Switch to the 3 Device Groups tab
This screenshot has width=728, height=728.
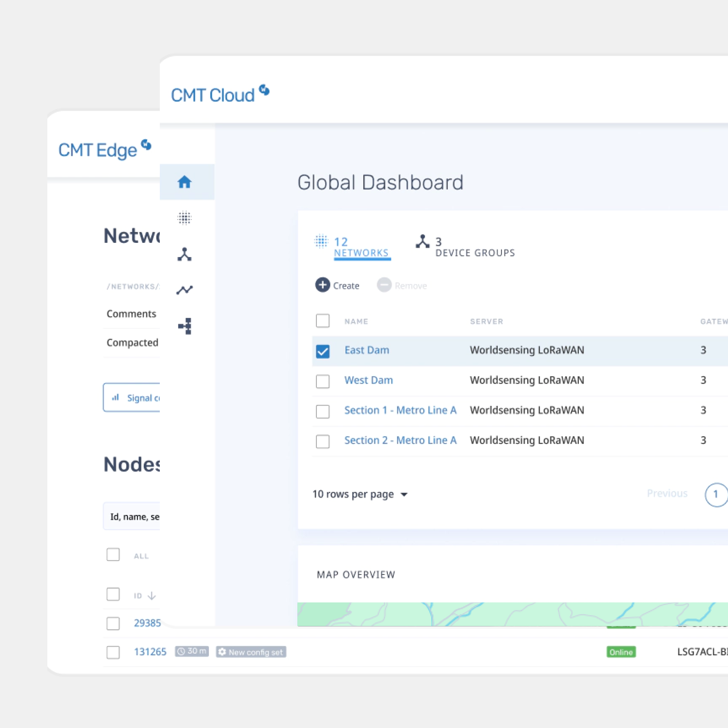tap(474, 247)
